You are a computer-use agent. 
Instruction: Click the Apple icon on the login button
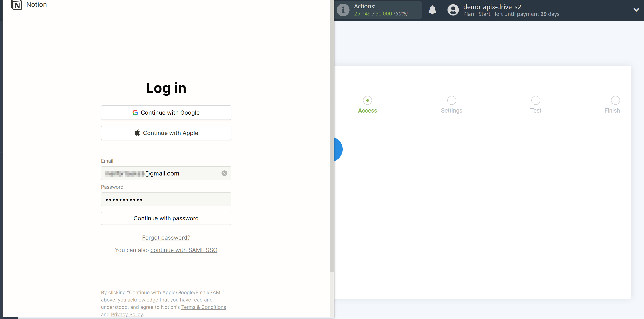tap(137, 133)
